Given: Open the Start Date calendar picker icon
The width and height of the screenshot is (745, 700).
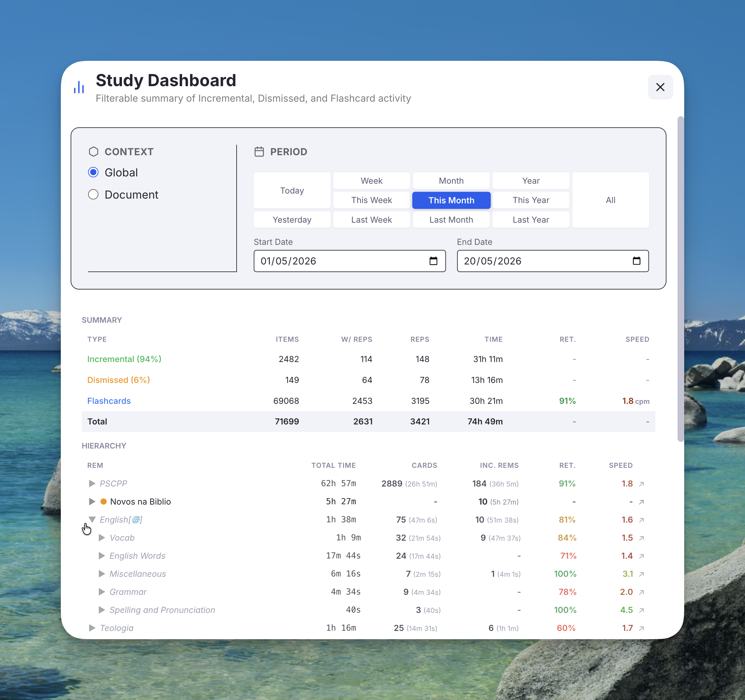Looking at the screenshot, I should click(x=433, y=261).
